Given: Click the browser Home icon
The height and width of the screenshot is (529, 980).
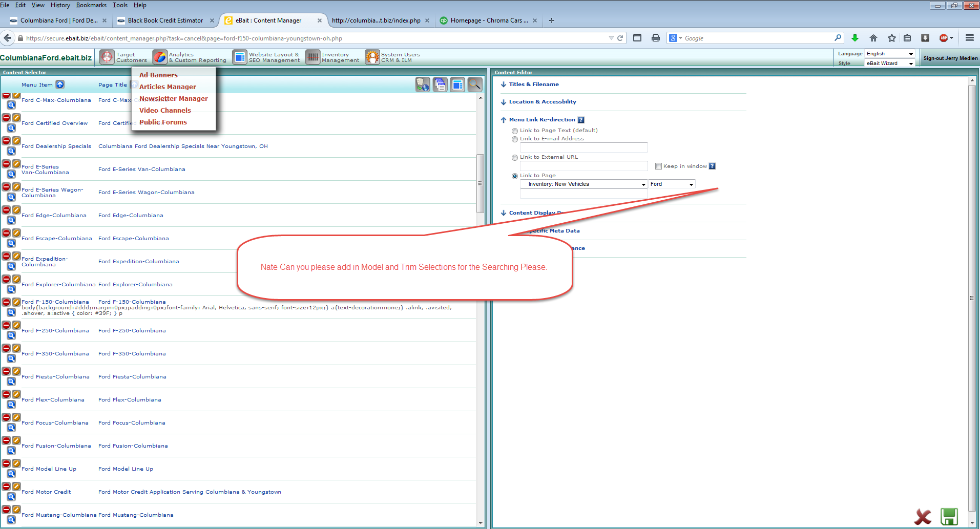Looking at the screenshot, I should [873, 38].
